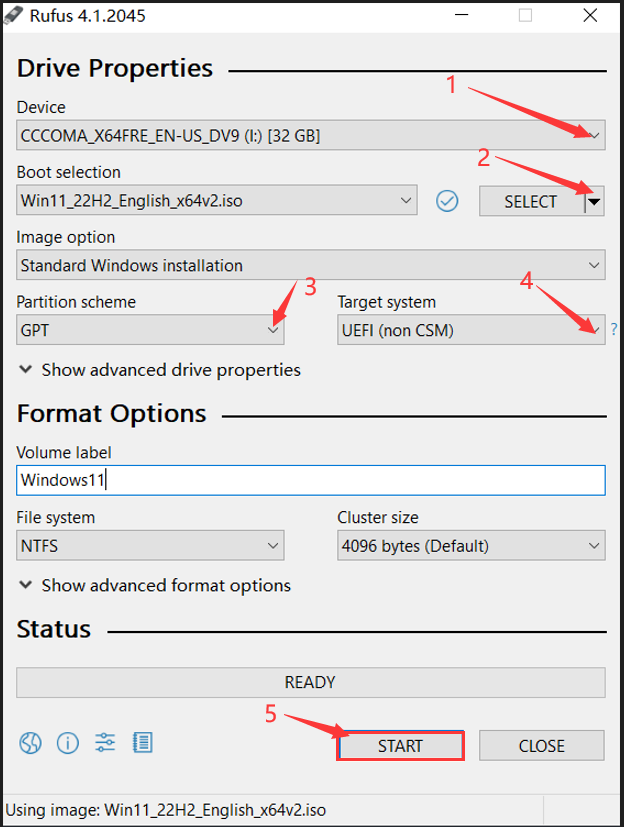Image resolution: width=624 pixels, height=827 pixels.
Task: Click the START button
Action: (x=400, y=746)
